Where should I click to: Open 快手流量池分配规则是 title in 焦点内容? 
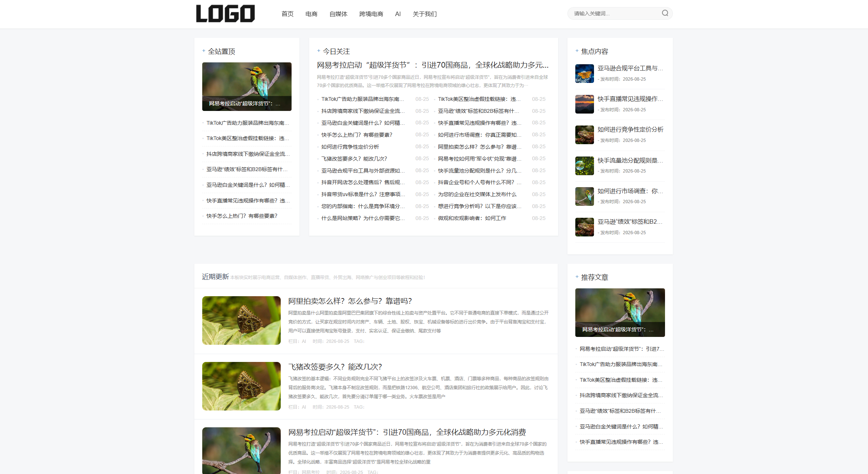630,161
